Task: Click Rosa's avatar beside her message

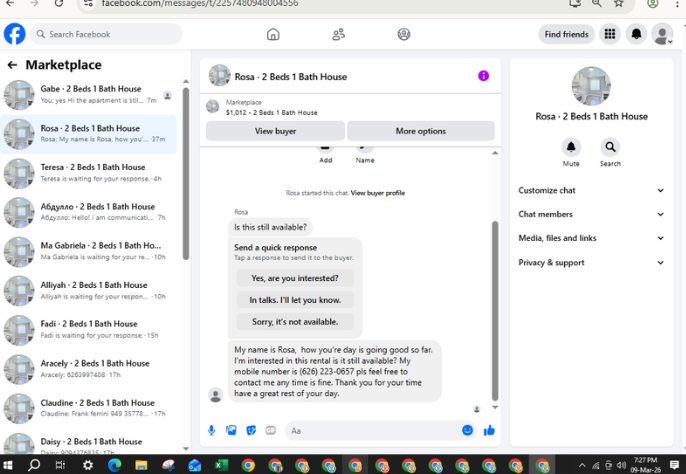Action: click(x=215, y=394)
